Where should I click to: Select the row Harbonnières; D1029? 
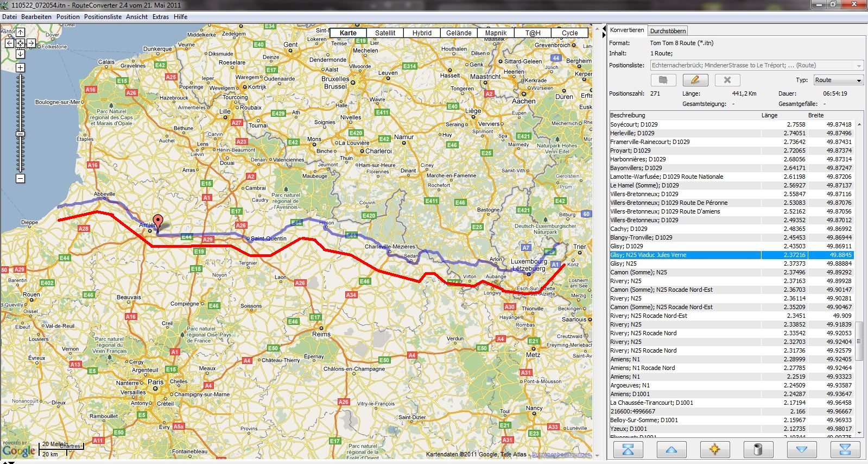pyautogui.click(x=732, y=159)
